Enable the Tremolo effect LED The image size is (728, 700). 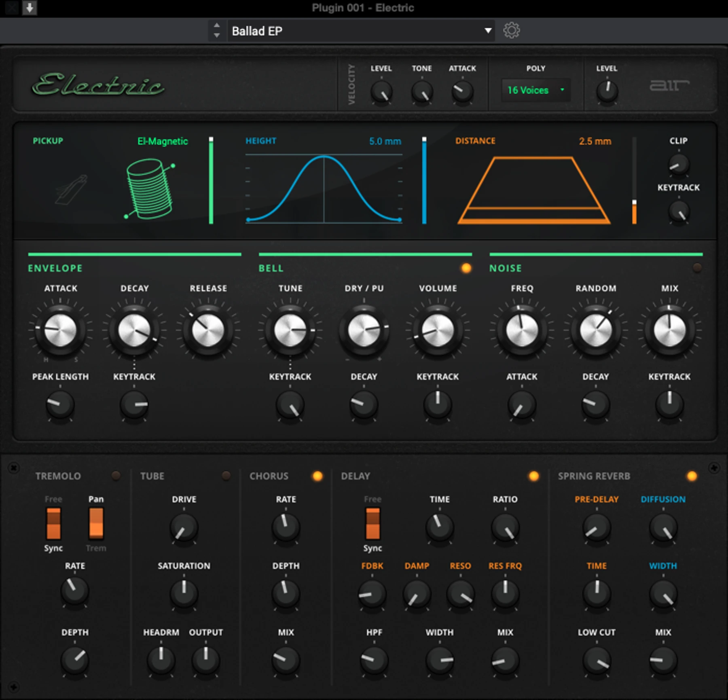point(116,476)
